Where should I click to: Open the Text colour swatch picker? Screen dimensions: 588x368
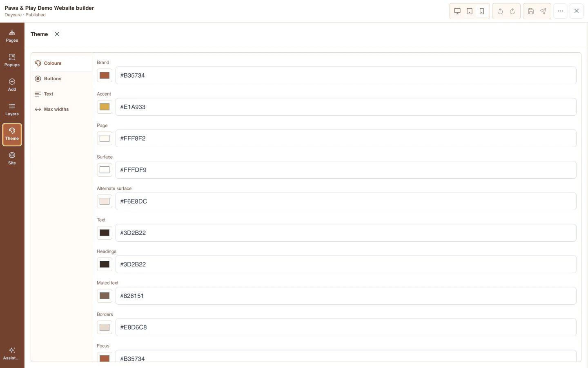click(105, 233)
